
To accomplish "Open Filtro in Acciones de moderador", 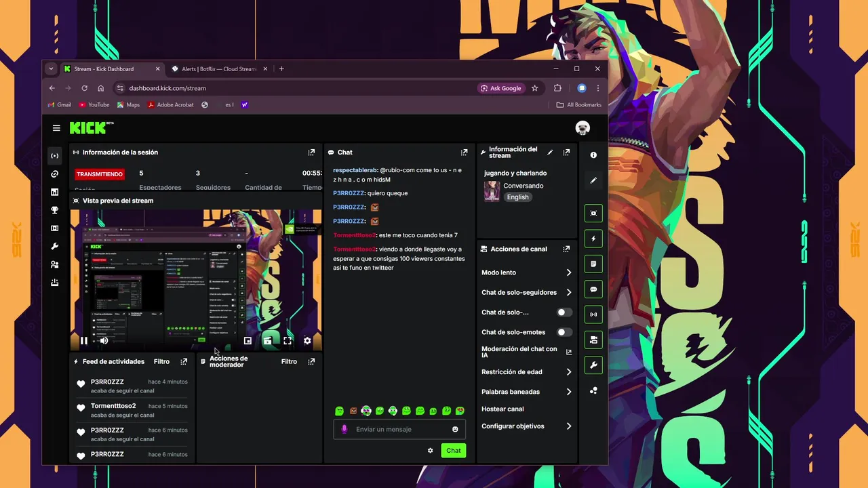I will point(289,362).
